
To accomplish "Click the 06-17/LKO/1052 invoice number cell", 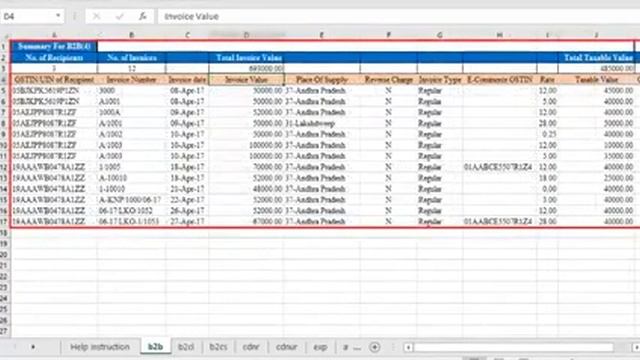I will tap(131, 211).
